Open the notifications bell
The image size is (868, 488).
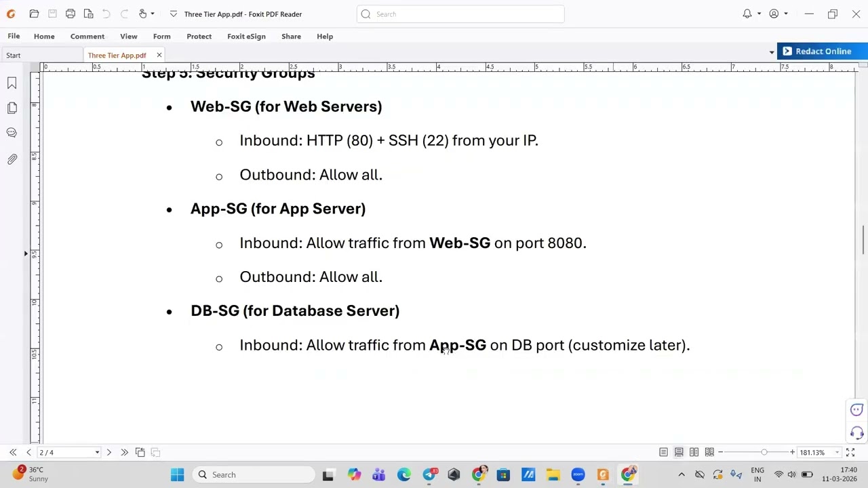[x=747, y=14]
